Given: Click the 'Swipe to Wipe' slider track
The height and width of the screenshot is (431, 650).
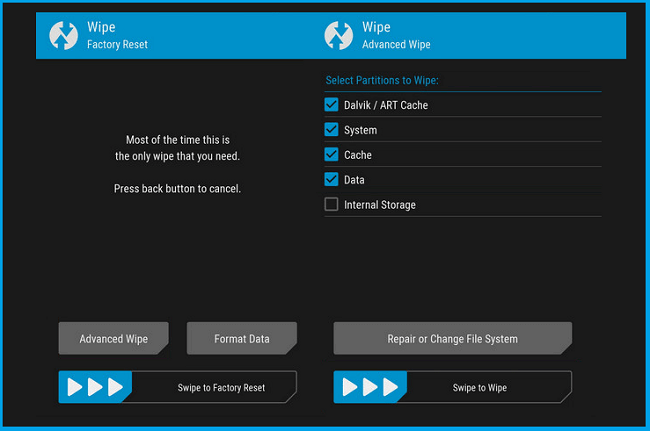Looking at the screenshot, I should 487,387.
